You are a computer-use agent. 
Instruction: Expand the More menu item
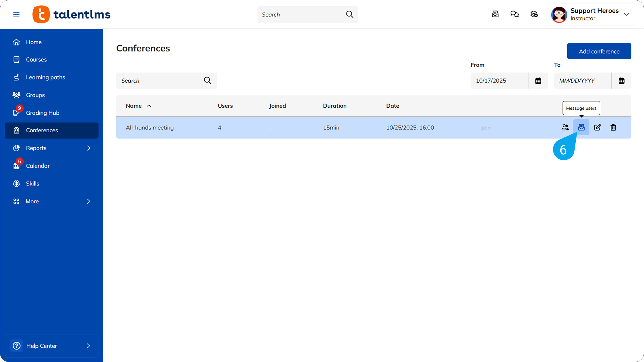88,201
